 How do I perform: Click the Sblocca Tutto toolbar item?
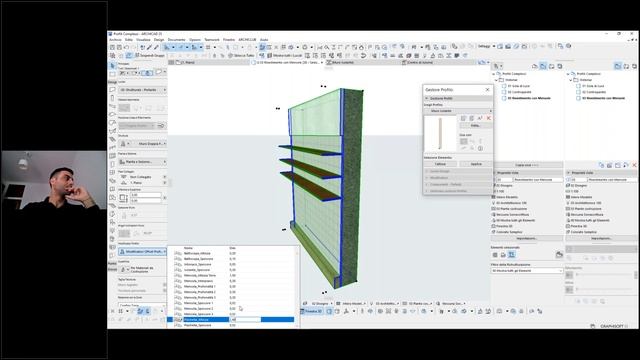pos(241,56)
